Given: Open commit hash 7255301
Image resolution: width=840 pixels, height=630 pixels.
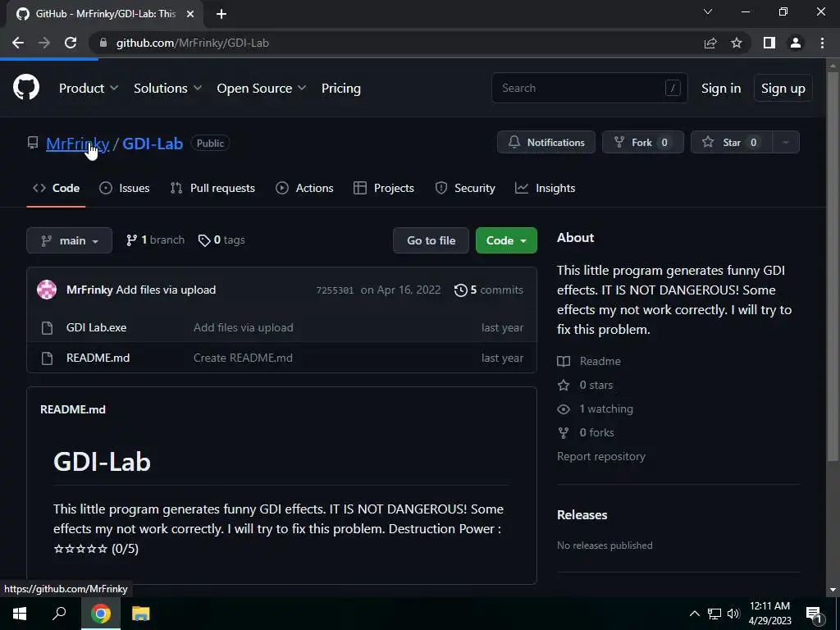Looking at the screenshot, I should pos(335,290).
